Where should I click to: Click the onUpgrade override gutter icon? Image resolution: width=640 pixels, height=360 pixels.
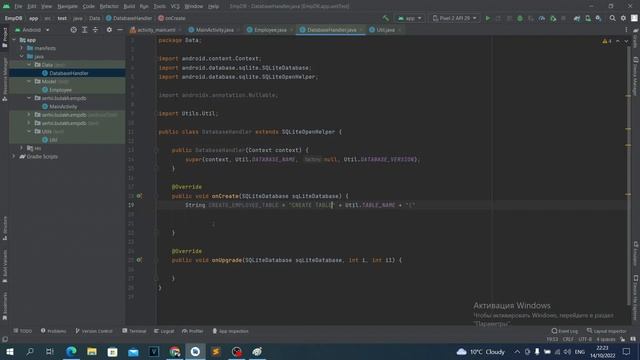tap(139, 260)
